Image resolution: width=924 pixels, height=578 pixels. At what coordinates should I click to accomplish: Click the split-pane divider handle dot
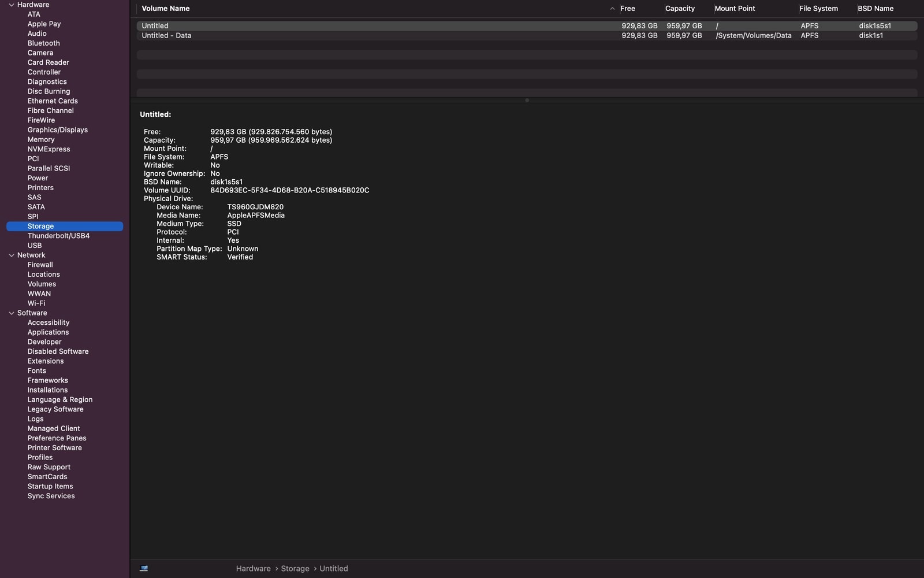click(527, 100)
